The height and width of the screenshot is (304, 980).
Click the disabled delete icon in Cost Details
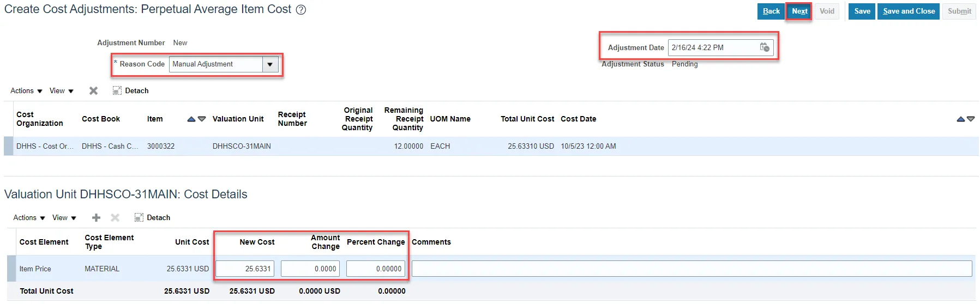point(115,217)
